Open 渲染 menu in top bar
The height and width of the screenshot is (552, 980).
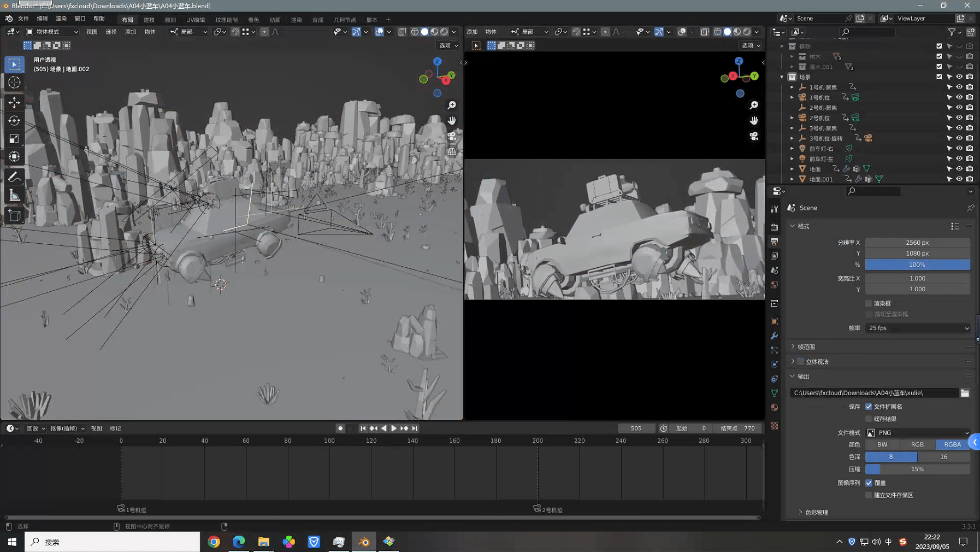click(61, 19)
